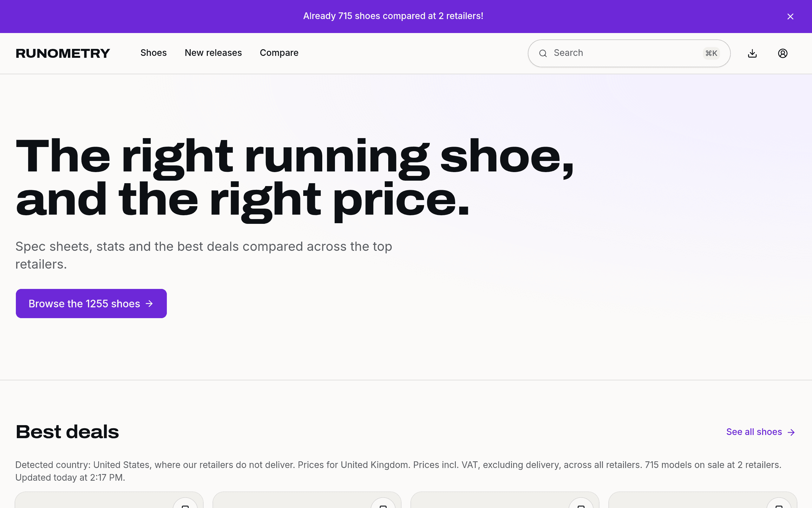Click the See all shoes link
This screenshot has height=508, width=812.
(x=761, y=432)
